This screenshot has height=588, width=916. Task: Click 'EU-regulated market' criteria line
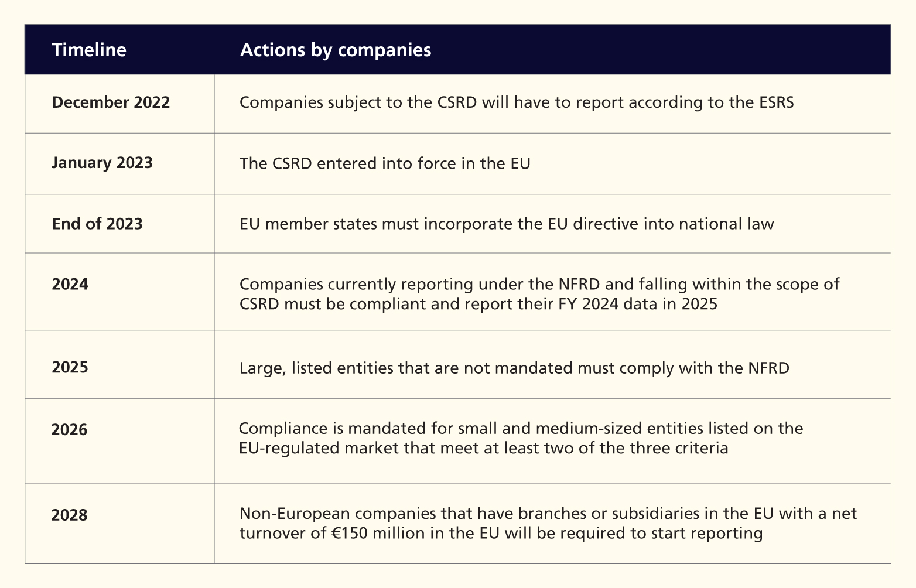484,448
